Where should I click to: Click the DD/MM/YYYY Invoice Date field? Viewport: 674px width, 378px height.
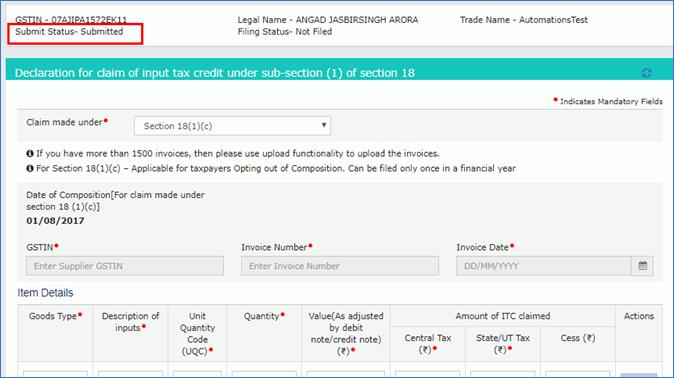point(544,266)
